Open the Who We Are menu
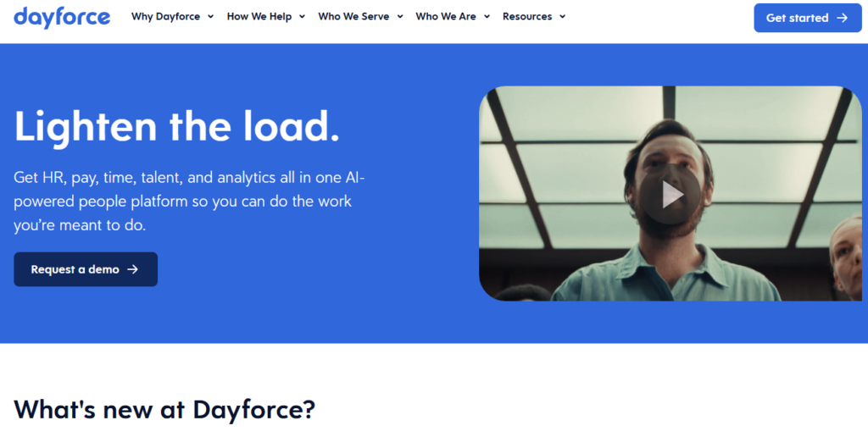Image resolution: width=868 pixels, height=448 pixels. 446,17
